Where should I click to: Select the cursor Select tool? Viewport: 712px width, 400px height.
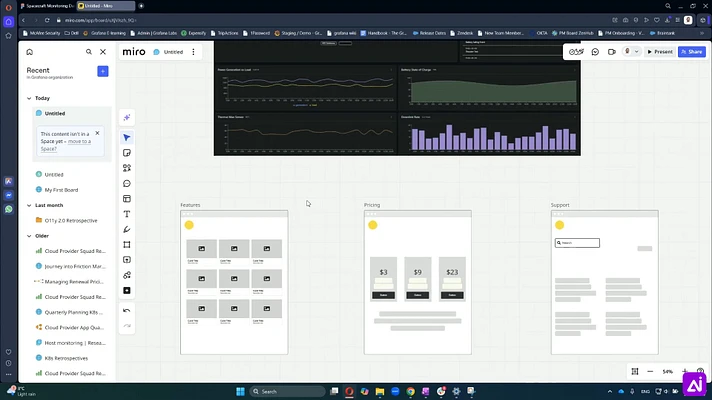(127, 138)
